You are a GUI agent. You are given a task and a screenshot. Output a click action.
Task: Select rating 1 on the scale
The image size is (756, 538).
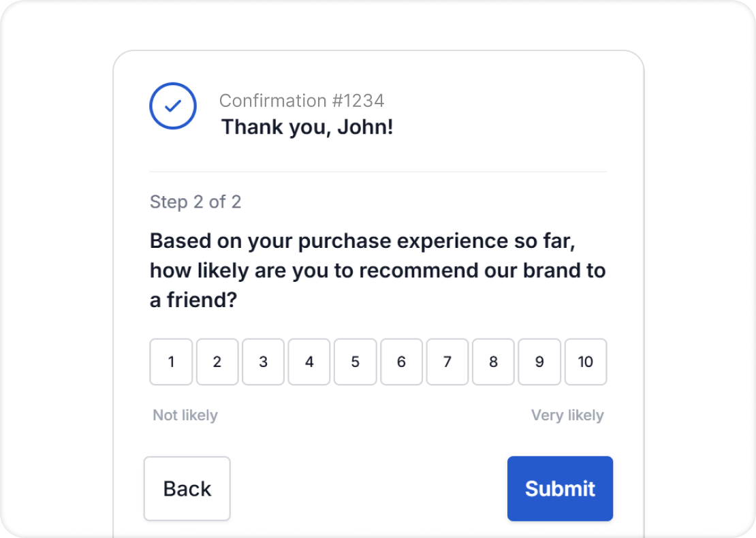coord(171,362)
